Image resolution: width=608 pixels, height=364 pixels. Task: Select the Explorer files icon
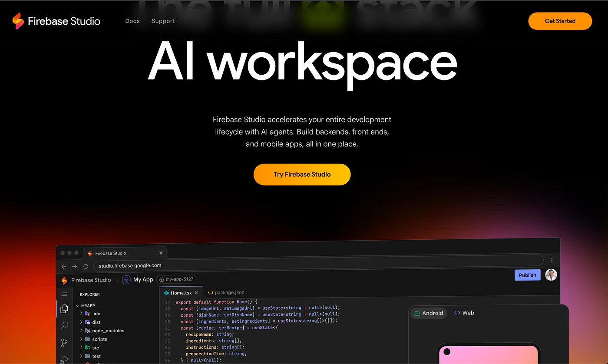click(64, 309)
